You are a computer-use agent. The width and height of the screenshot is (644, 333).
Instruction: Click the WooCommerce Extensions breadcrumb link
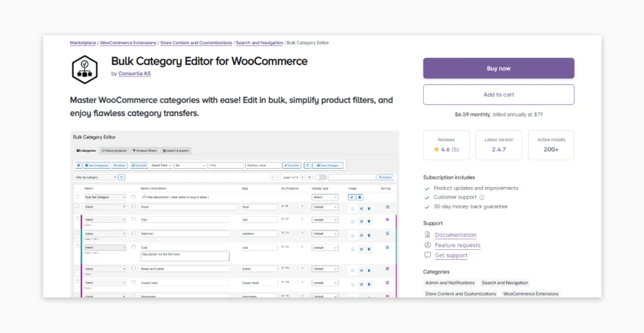point(128,43)
